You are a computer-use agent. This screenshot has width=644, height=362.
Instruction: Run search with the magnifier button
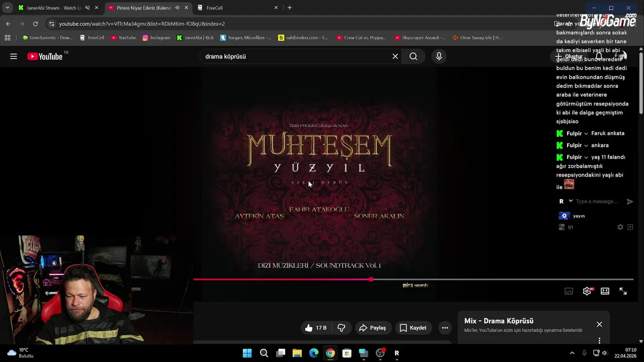click(x=413, y=56)
